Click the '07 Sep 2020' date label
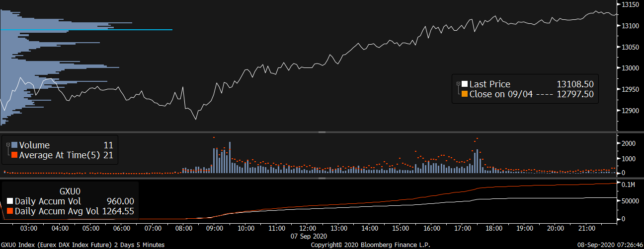644x249 pixels. coord(309,237)
